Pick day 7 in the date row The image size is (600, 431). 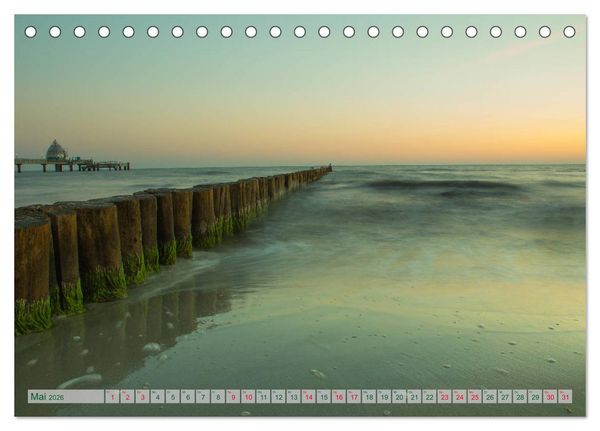pyautogui.click(x=203, y=397)
